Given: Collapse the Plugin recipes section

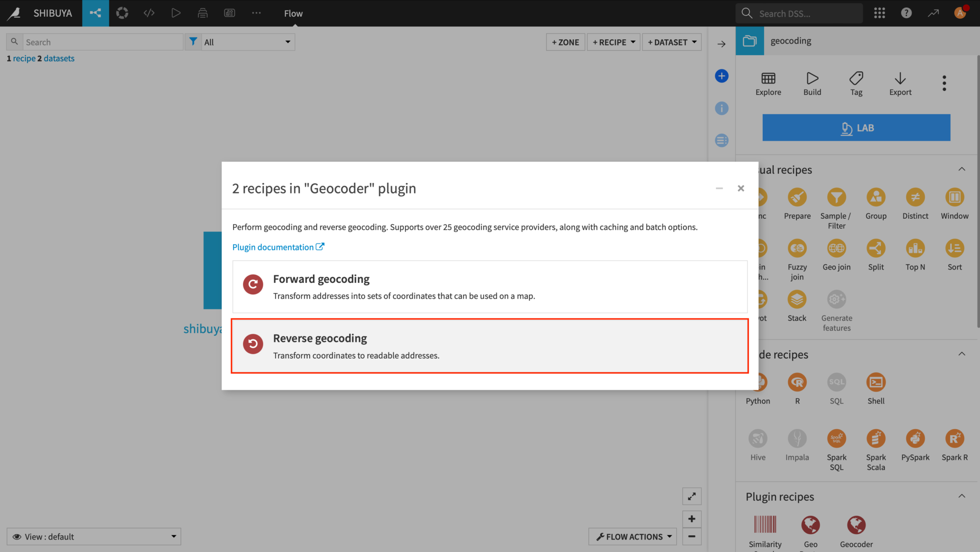Looking at the screenshot, I should click(x=961, y=496).
